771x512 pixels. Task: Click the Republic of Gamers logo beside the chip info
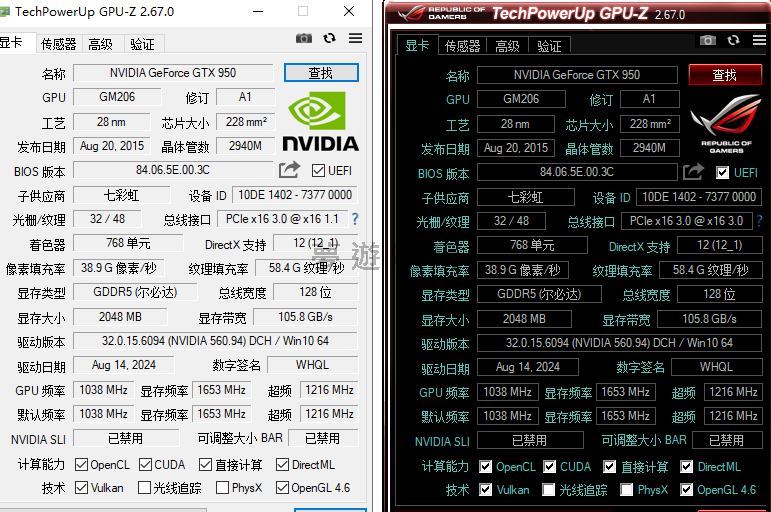[x=726, y=124]
